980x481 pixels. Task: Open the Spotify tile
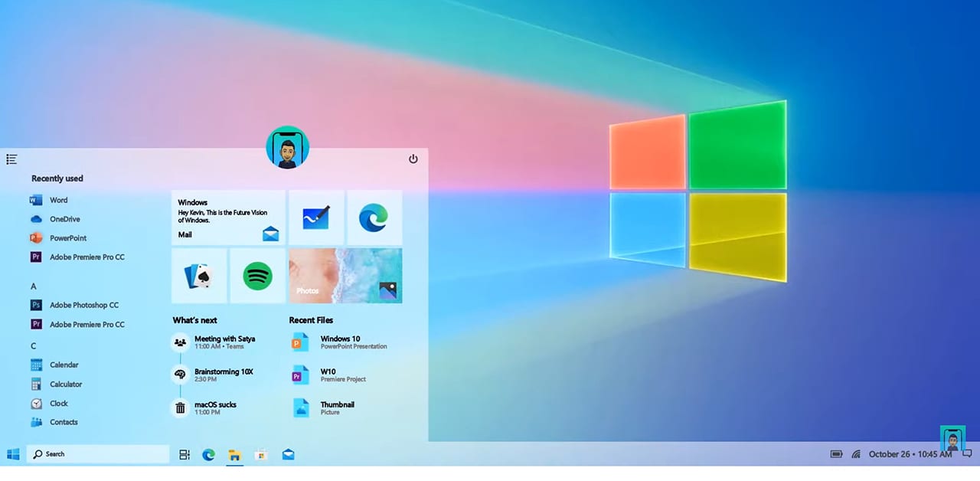(257, 276)
